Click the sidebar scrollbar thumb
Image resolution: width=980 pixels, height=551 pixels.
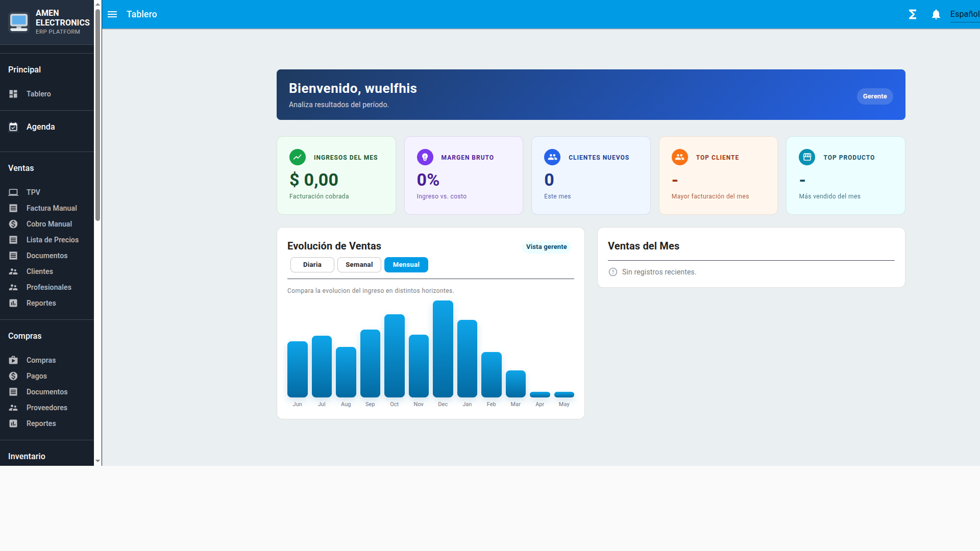coord(97,115)
